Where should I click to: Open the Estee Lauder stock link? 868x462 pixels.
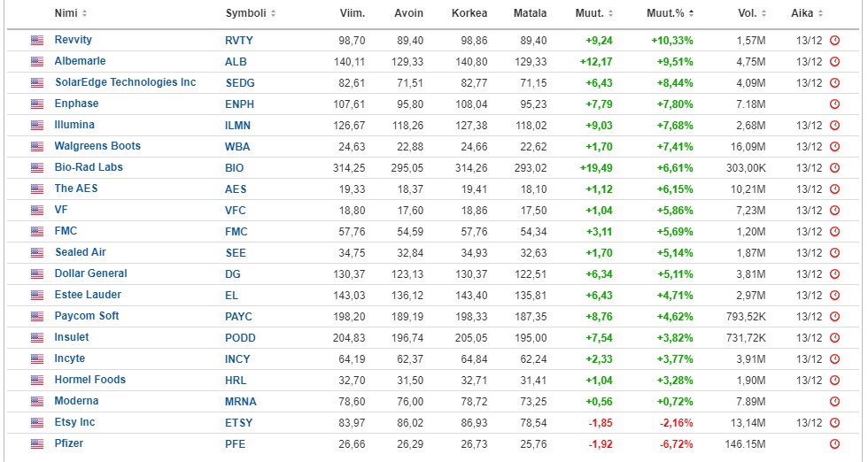click(x=88, y=295)
